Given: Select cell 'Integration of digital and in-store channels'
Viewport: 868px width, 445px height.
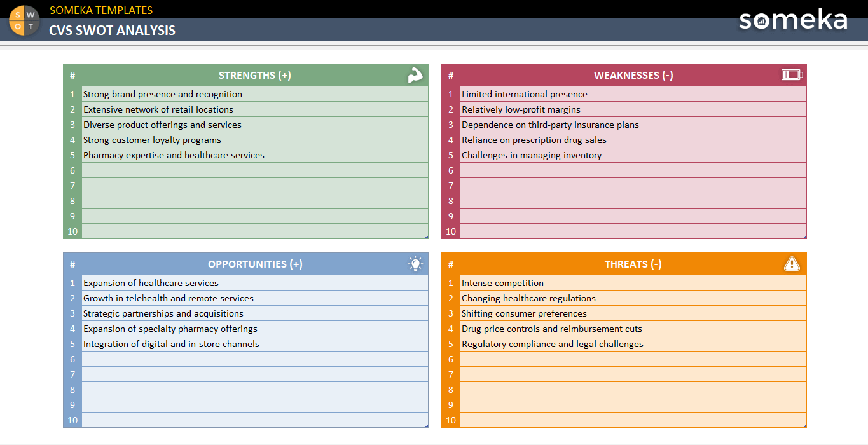Looking at the screenshot, I should click(x=255, y=344).
